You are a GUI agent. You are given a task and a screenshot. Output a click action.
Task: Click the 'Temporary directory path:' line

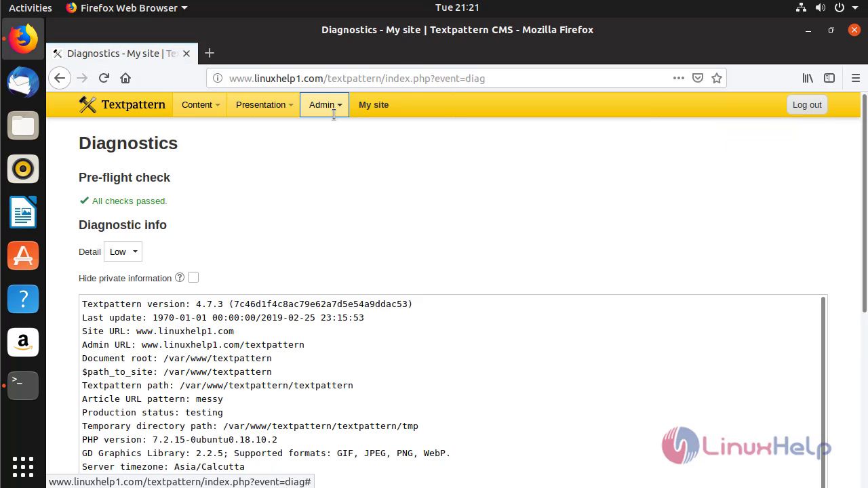[250, 426]
